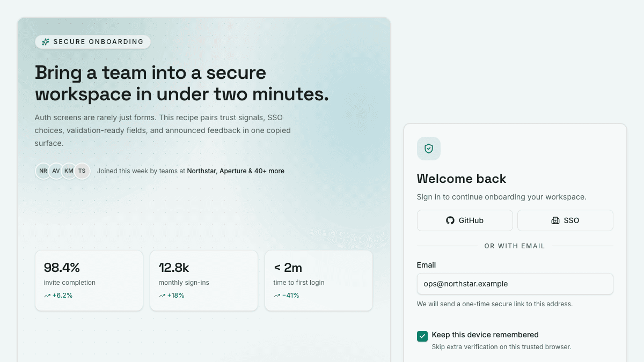Click the Secure Onboarding badge
The height and width of the screenshot is (362, 644).
[x=93, y=42]
